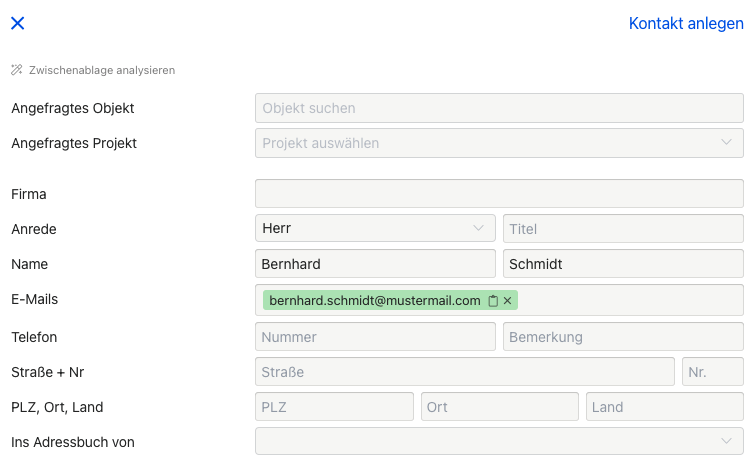
Task: Click the magic wand clipboard analyze icon
Action: tap(17, 70)
